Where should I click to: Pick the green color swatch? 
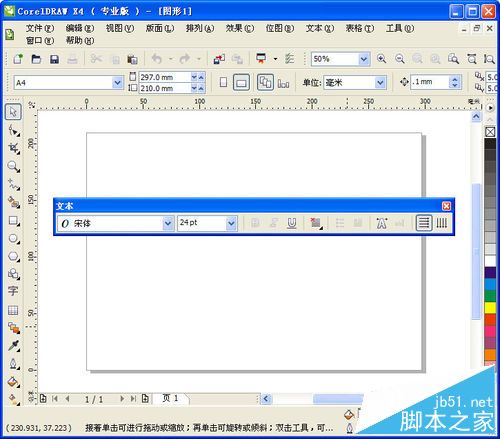coord(490,296)
